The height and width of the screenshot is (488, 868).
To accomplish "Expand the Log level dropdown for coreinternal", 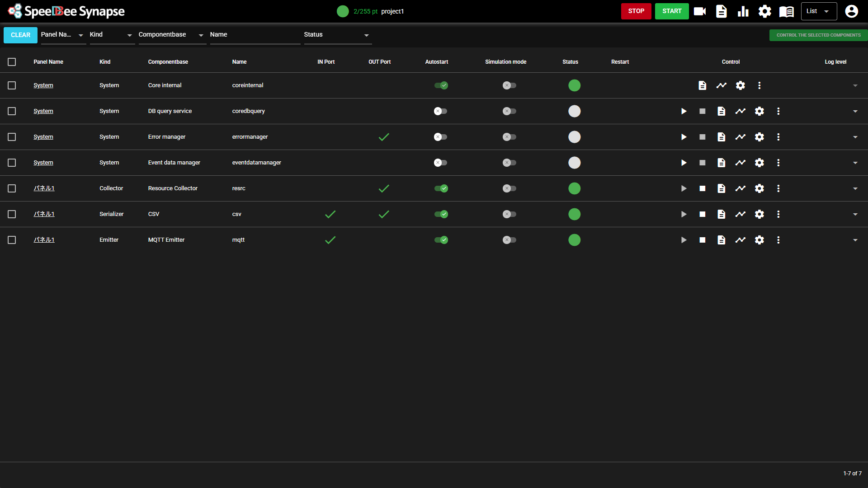I will (855, 85).
